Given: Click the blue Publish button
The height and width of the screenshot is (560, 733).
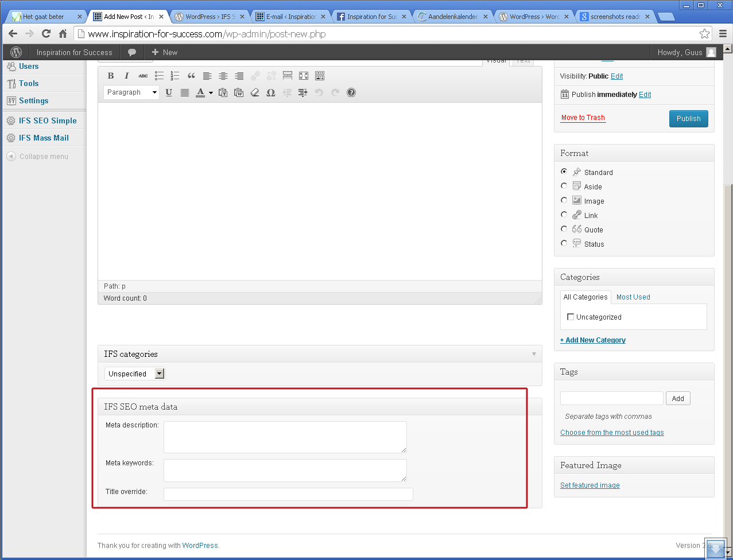Looking at the screenshot, I should (688, 119).
